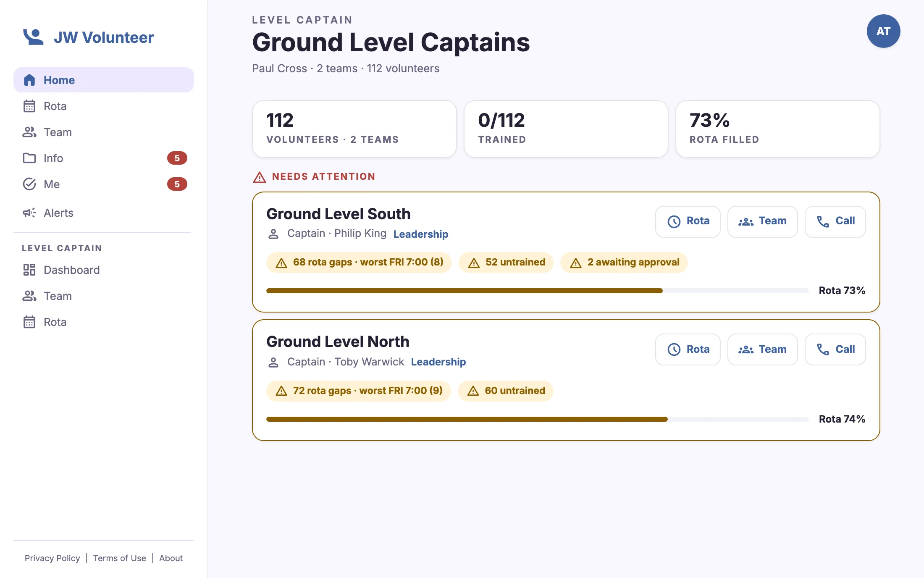924x578 pixels.
Task: Click the folder icon beside Info
Action: 29,158
